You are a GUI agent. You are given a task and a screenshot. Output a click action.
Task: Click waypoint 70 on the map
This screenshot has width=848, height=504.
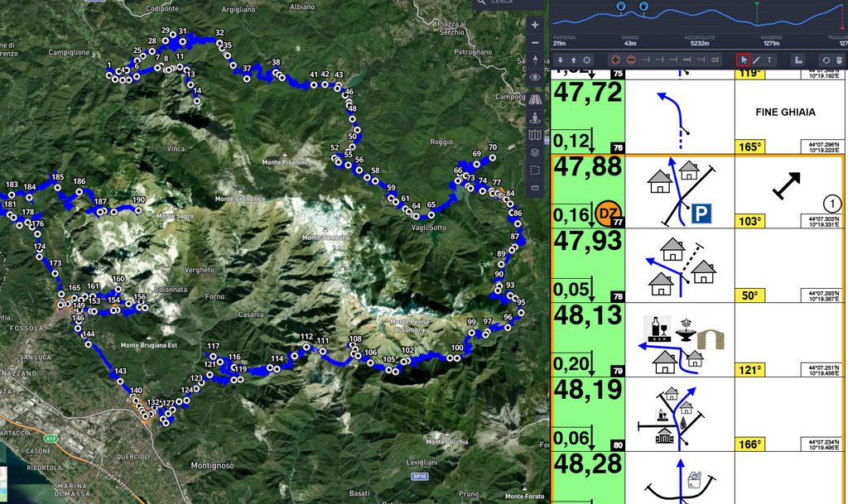tap(492, 158)
